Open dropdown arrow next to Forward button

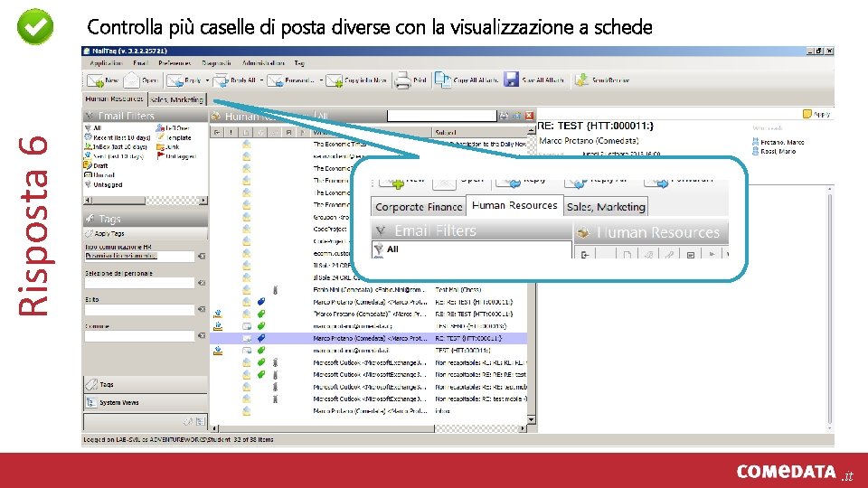click(x=321, y=80)
